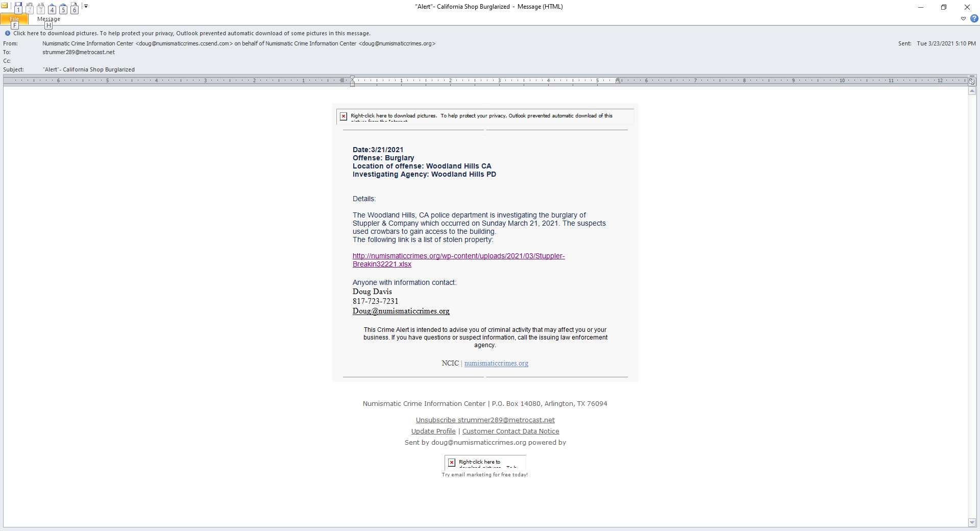This screenshot has height=531, width=980.
Task: Open the Customer Contact Data Notice link
Action: pos(510,431)
